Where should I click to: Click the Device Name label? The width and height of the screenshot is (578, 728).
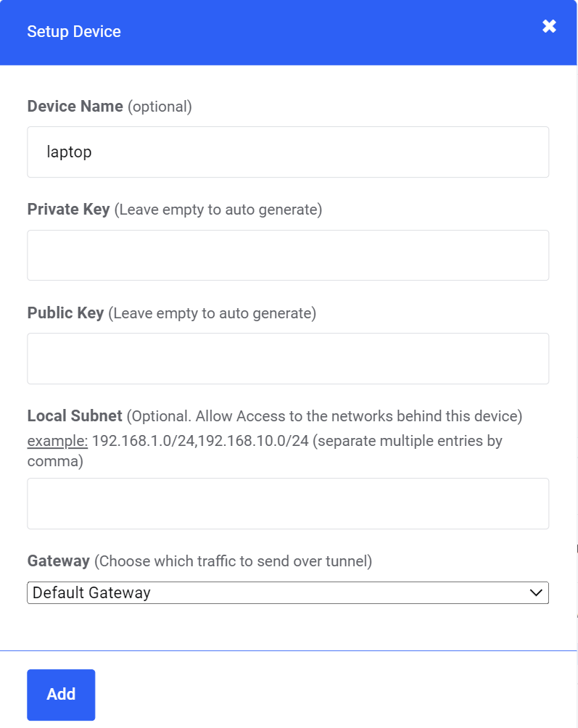75,106
